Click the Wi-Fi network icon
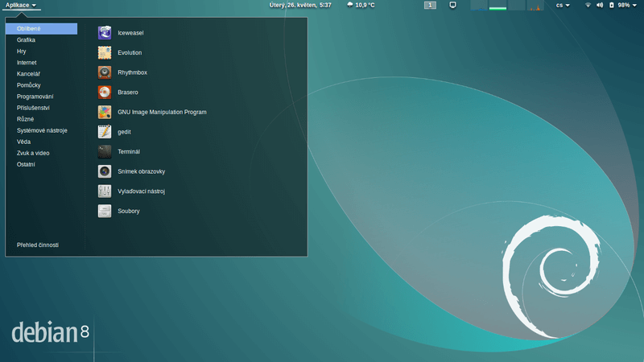The width and height of the screenshot is (644, 362). pyautogui.click(x=588, y=5)
